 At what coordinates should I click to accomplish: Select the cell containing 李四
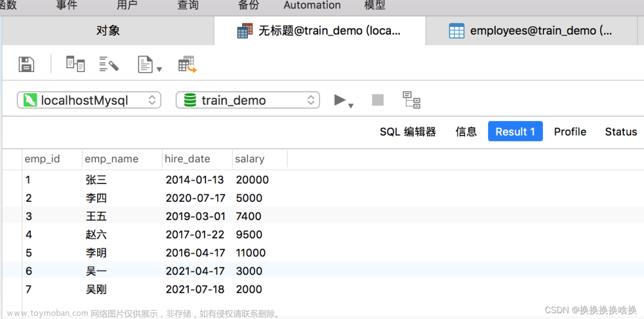96,198
